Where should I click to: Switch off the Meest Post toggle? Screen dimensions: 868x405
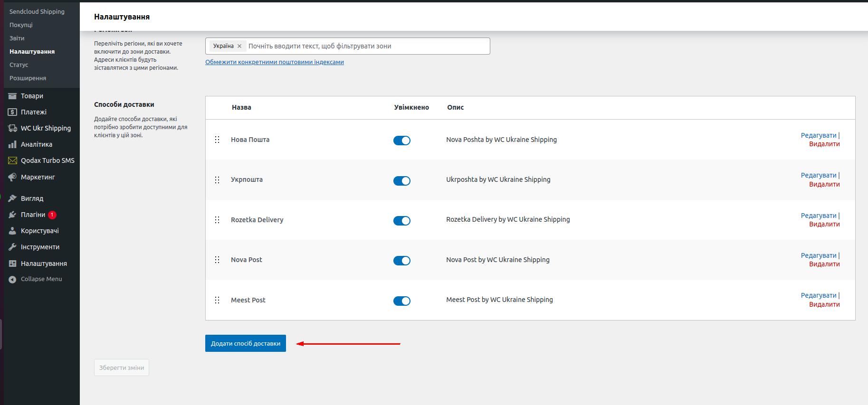[401, 301]
